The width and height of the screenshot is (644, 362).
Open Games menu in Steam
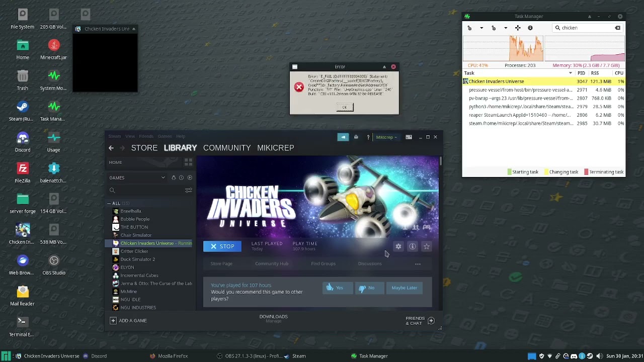165,136
